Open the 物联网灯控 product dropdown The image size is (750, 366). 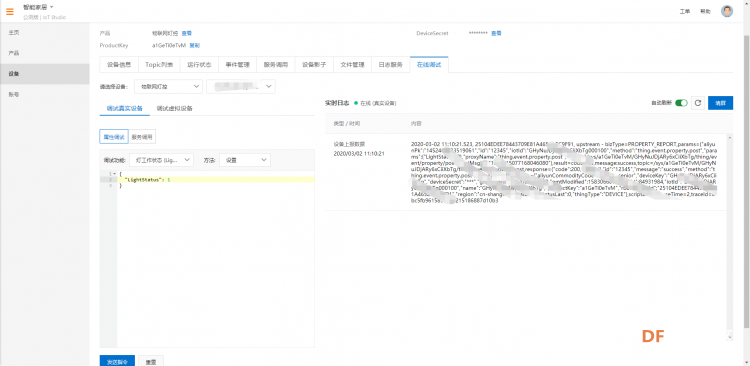[168, 87]
